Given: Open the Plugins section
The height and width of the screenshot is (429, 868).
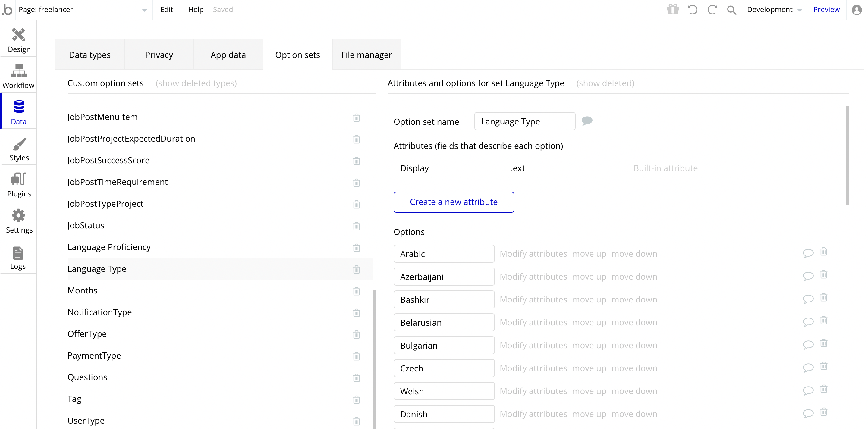Looking at the screenshot, I should tap(19, 185).
